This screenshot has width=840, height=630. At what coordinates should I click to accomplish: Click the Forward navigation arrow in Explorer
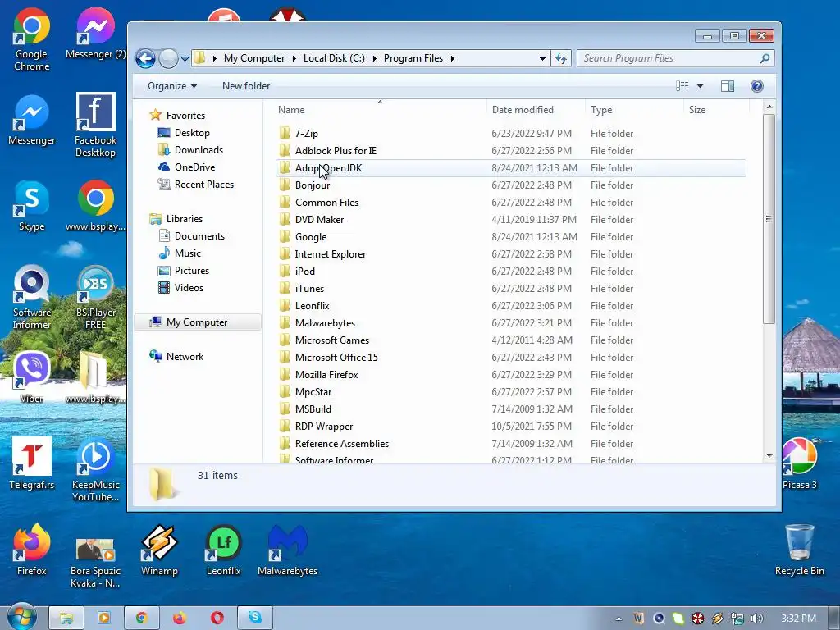168,58
